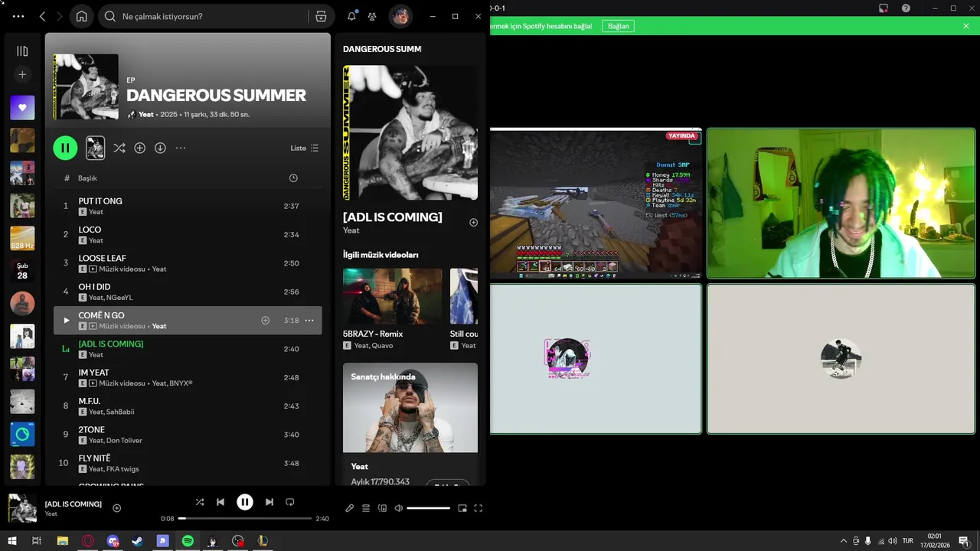Open the 'Liste' view options dropdown

305,148
